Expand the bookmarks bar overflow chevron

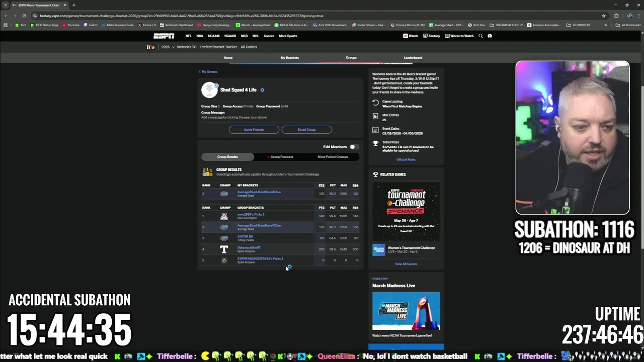pos(605,25)
